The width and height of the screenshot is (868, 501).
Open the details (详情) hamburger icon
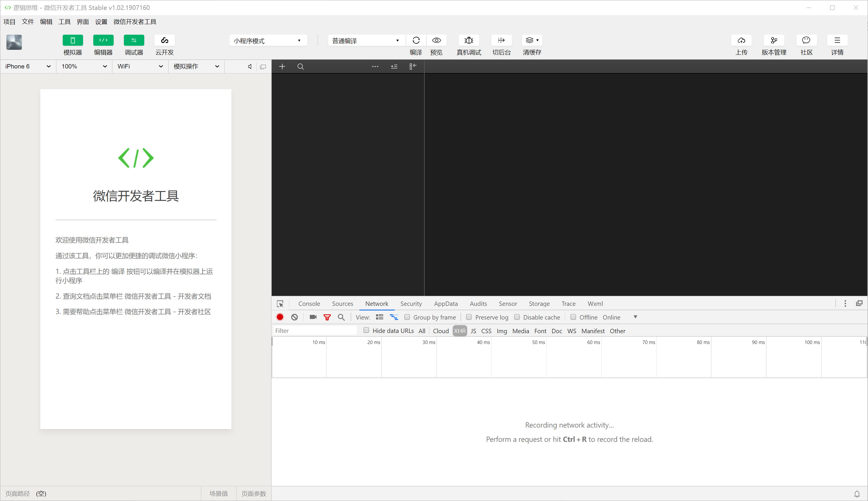pyautogui.click(x=837, y=40)
